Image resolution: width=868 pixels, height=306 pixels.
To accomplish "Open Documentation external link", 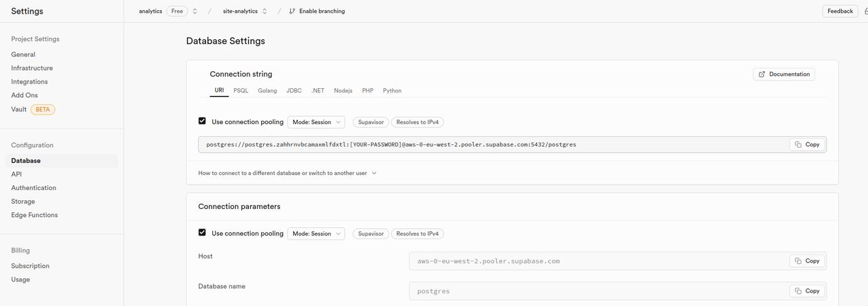I will [x=784, y=74].
